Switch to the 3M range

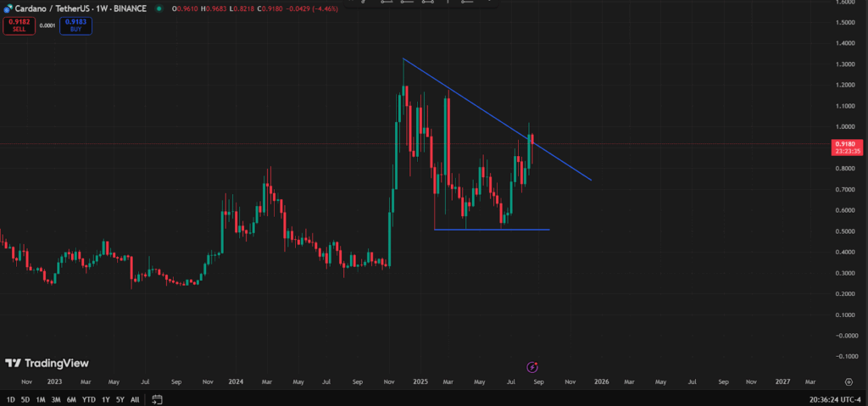point(55,399)
